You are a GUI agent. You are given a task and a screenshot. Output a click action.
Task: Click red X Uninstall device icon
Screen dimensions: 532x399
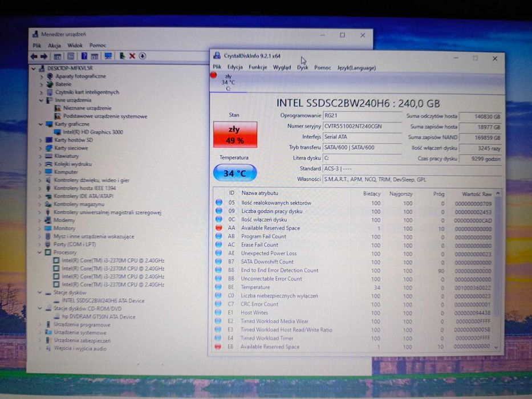pos(132,56)
